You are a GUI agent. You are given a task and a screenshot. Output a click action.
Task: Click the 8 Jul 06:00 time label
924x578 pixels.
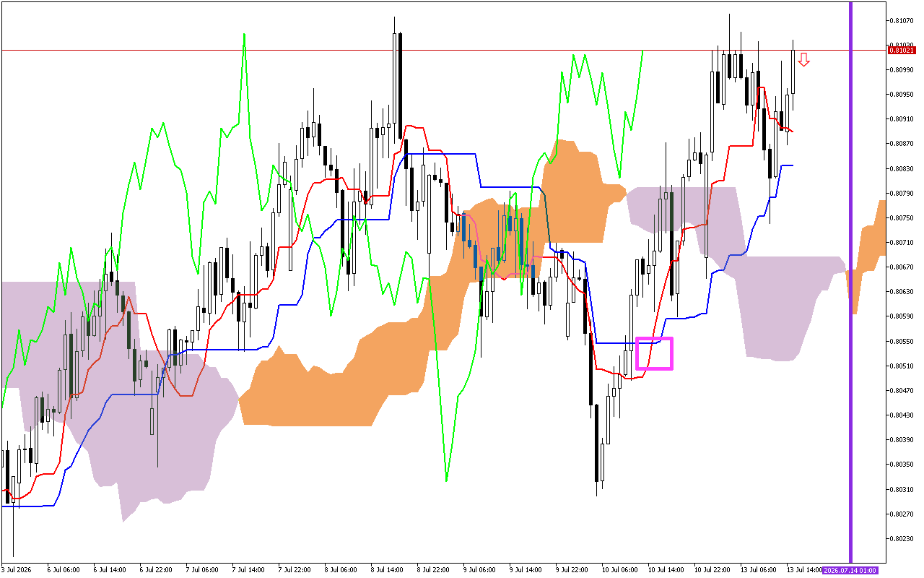[341, 570]
